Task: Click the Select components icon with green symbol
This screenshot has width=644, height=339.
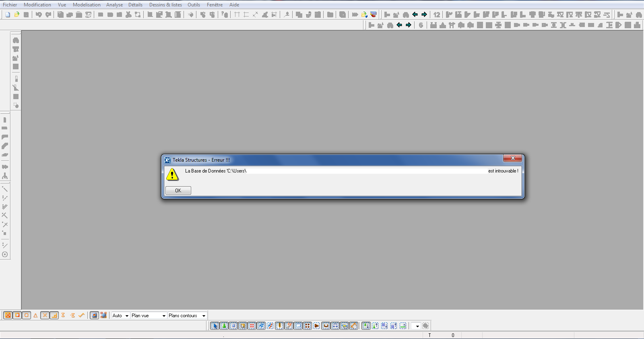Action: tap(366, 326)
